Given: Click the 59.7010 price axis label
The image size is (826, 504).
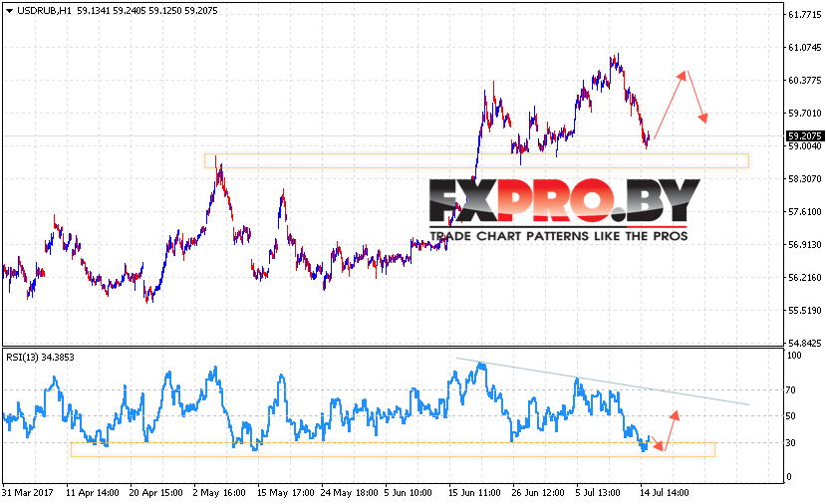Looking at the screenshot, I should 804,114.
